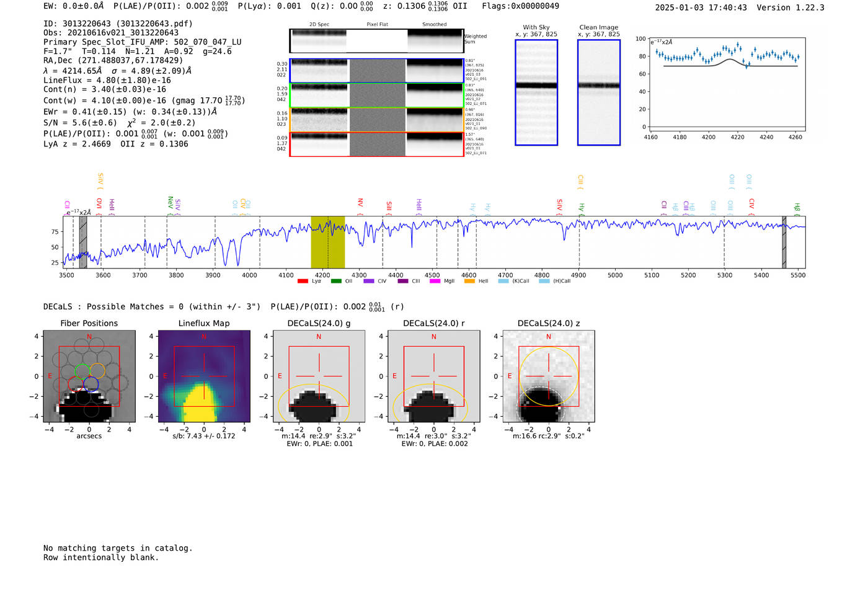Click the yellow highlighted region in spectrum
Screen dimensions: 868x591
coord(327,242)
